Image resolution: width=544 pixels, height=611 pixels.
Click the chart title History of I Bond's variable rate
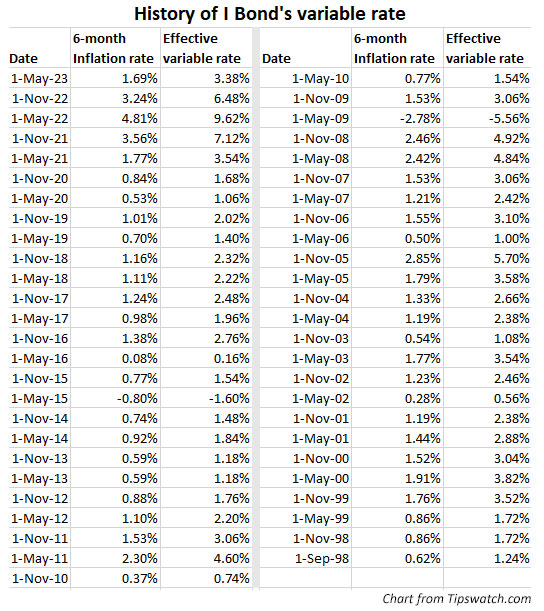270,14
